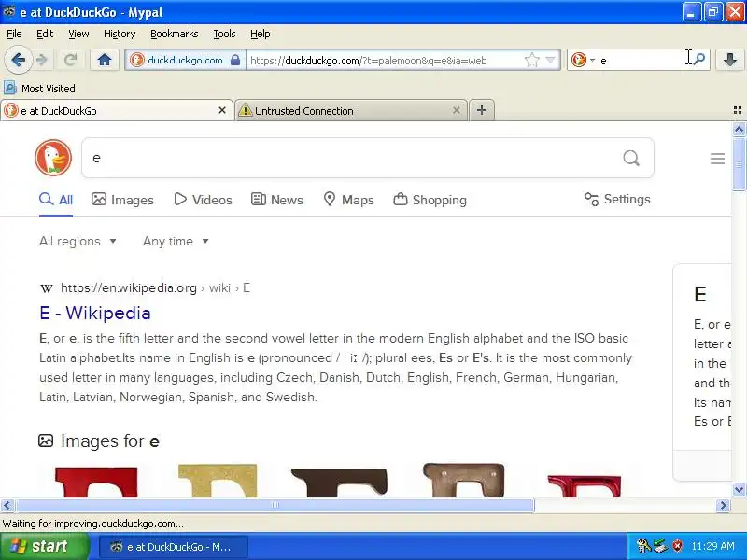Open the Bookmarks menu

tap(175, 34)
